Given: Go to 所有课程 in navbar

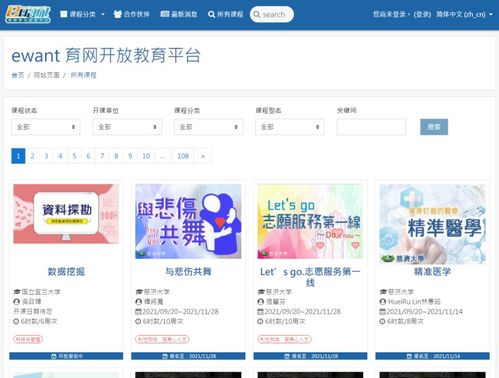Looking at the screenshot, I should pos(225,14).
